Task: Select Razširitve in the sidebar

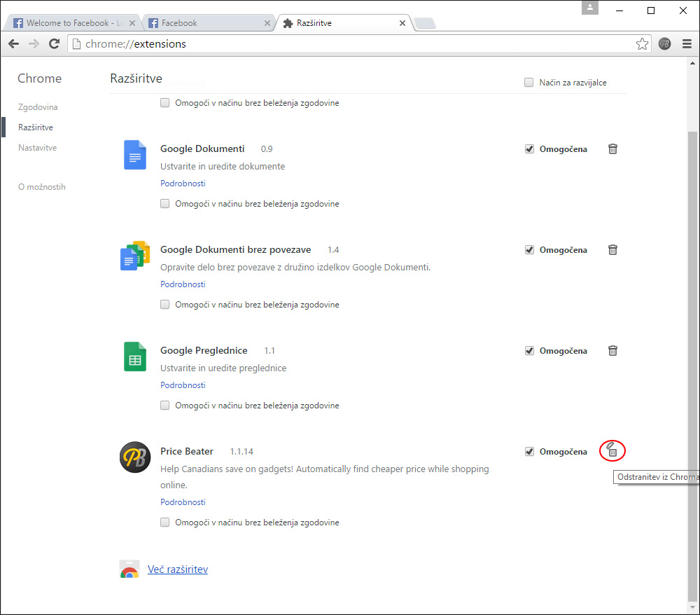Action: 36,127
